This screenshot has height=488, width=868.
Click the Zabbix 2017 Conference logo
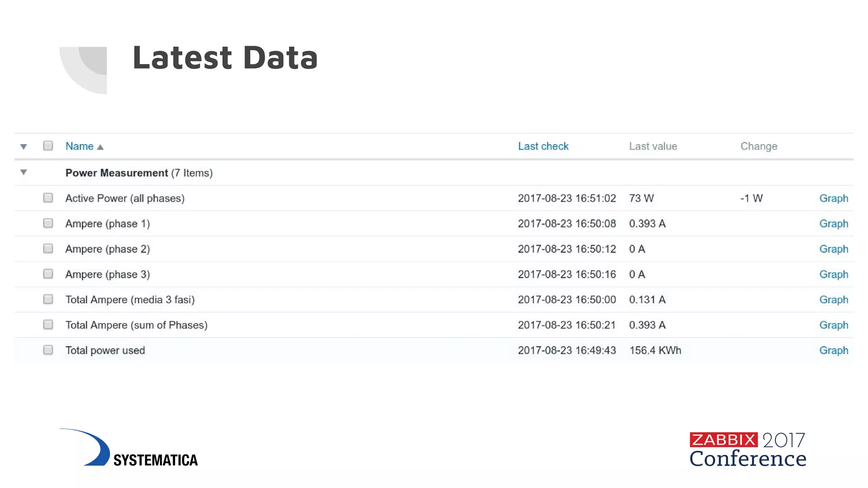tap(748, 449)
